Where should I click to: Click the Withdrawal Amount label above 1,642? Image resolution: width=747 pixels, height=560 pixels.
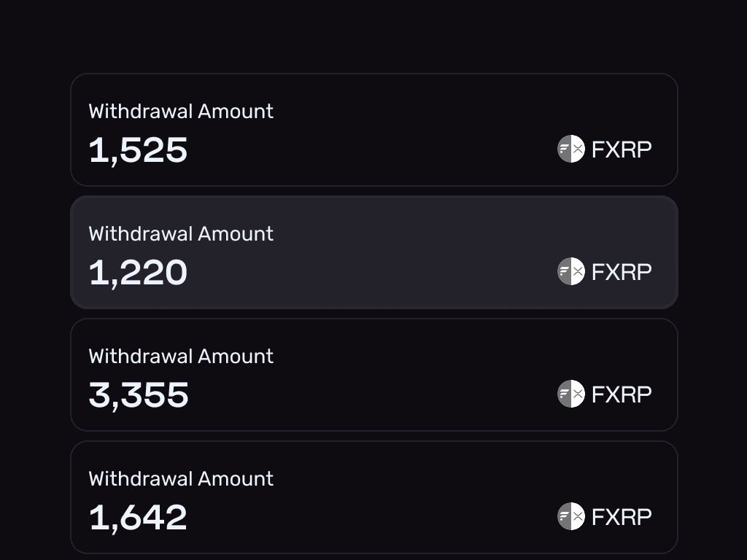click(x=181, y=479)
